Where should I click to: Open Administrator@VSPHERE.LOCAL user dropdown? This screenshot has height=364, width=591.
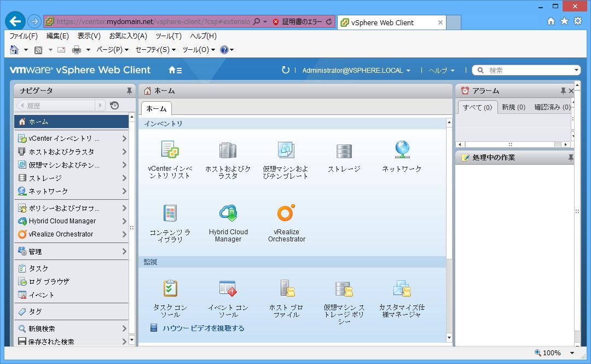point(356,71)
